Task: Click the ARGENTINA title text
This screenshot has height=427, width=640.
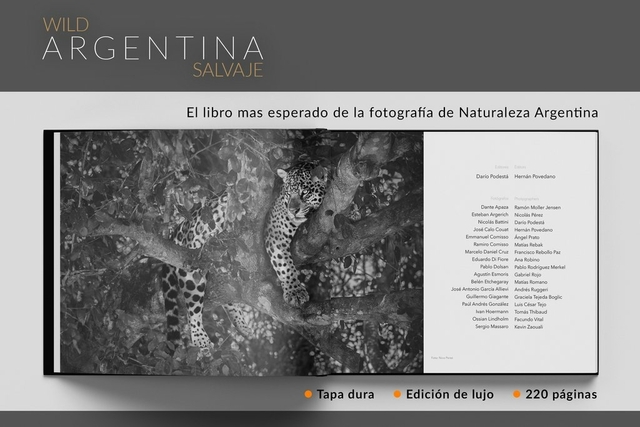Action: [153, 48]
